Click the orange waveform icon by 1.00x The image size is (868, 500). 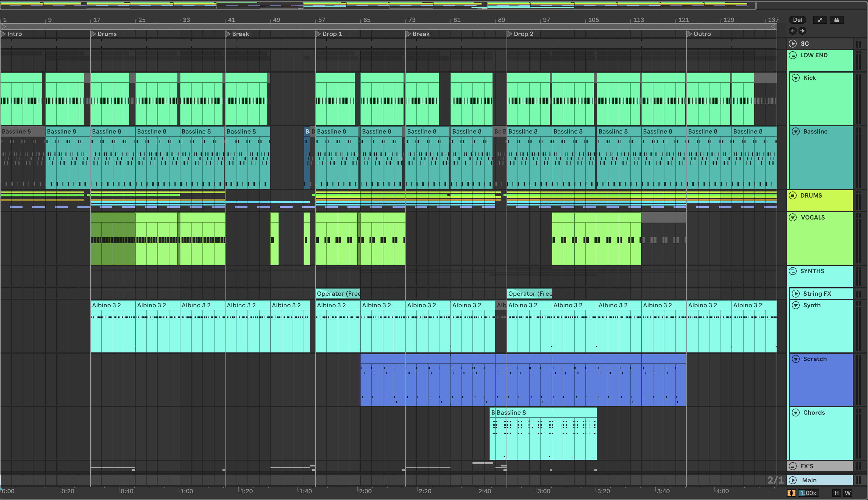click(x=791, y=493)
